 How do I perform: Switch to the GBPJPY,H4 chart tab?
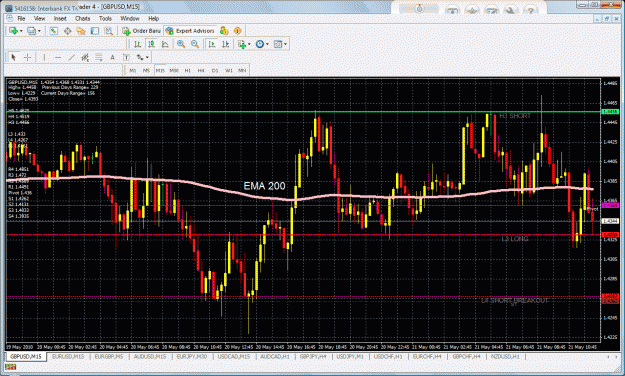click(x=313, y=356)
